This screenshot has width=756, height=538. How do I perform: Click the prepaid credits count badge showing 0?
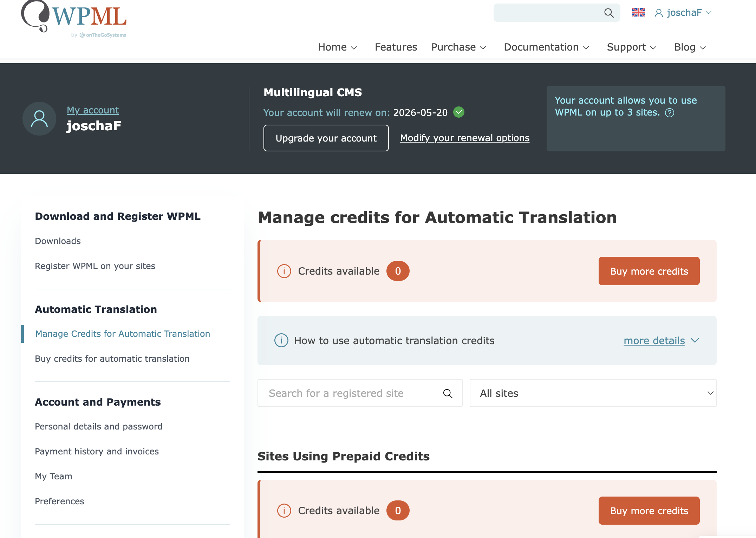click(398, 511)
